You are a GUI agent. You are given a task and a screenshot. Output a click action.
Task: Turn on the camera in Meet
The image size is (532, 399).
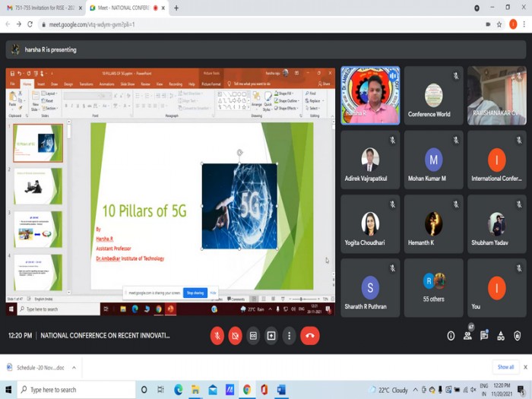(236, 335)
